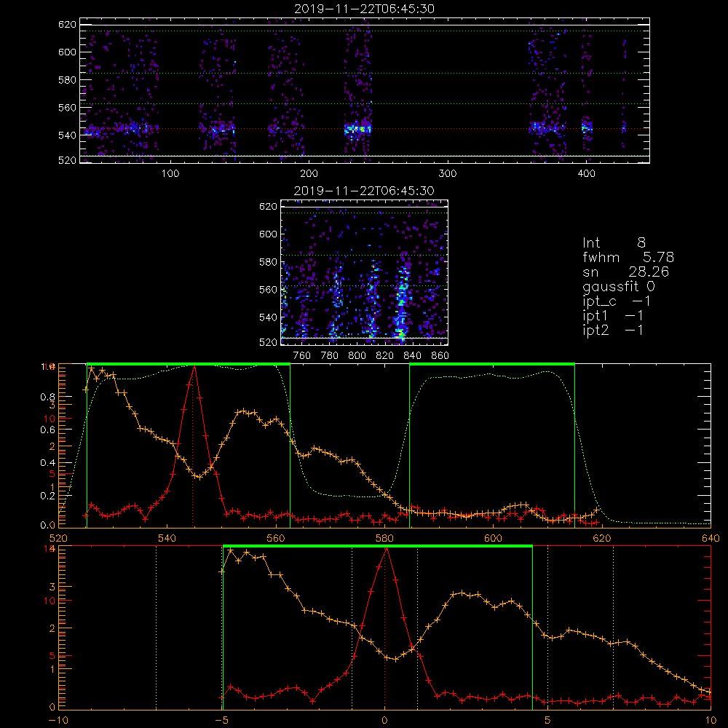This screenshot has height=728, width=728.
Task: Click x-axis label 200 on top spectrogram
Action: 309,174
